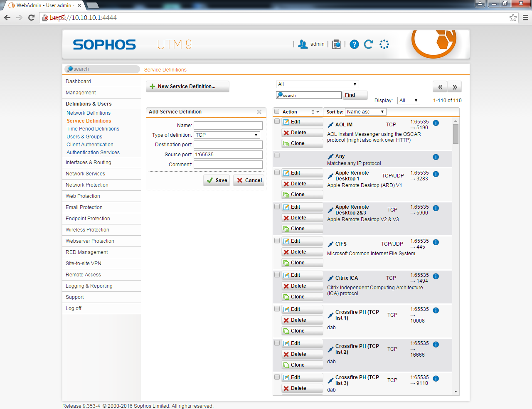Screen dimensions: 532x409
Task: Click the scroll down arrow of service list
Action: click(456, 392)
